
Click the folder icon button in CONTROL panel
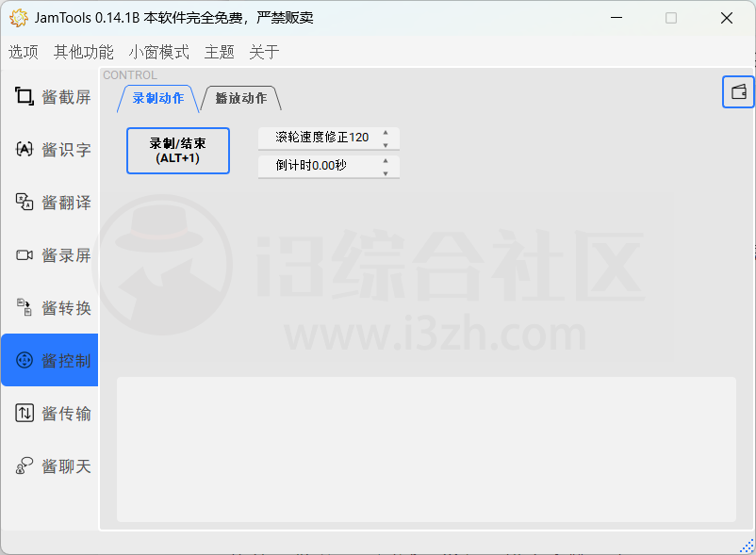[738, 91]
